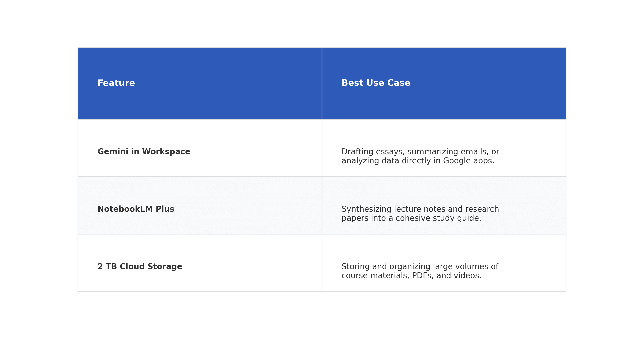Screen dimensions: 644x339
Task: Click the word Workspace in first row
Action: [x=166, y=151]
